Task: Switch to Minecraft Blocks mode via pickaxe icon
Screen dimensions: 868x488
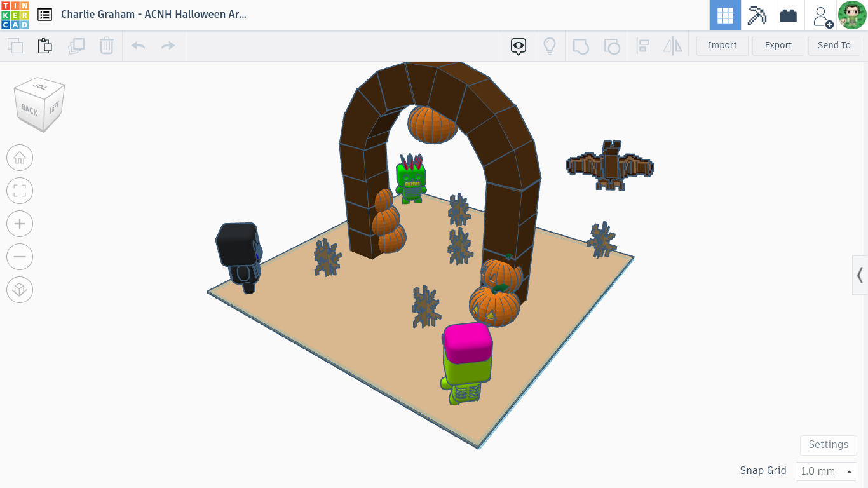Action: 757,15
